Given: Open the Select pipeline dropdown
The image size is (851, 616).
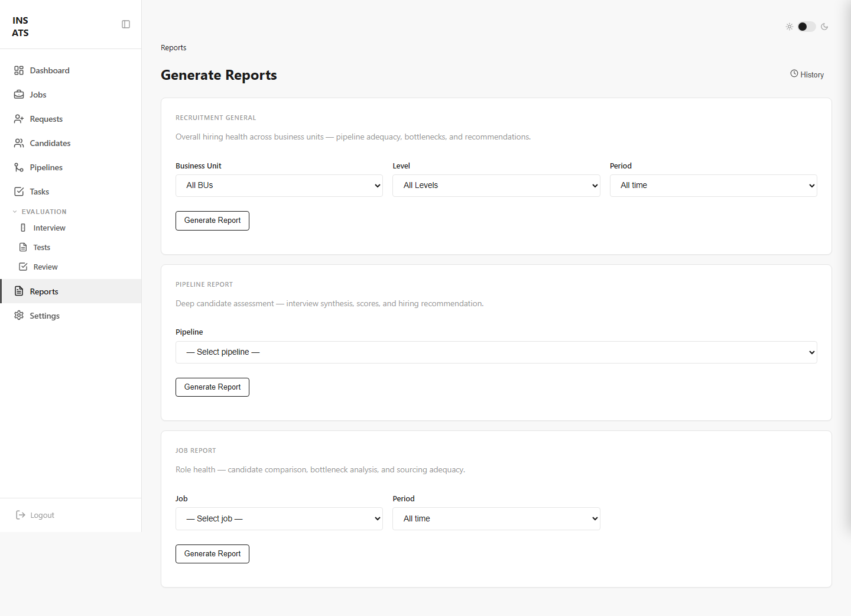Looking at the screenshot, I should pos(496,352).
